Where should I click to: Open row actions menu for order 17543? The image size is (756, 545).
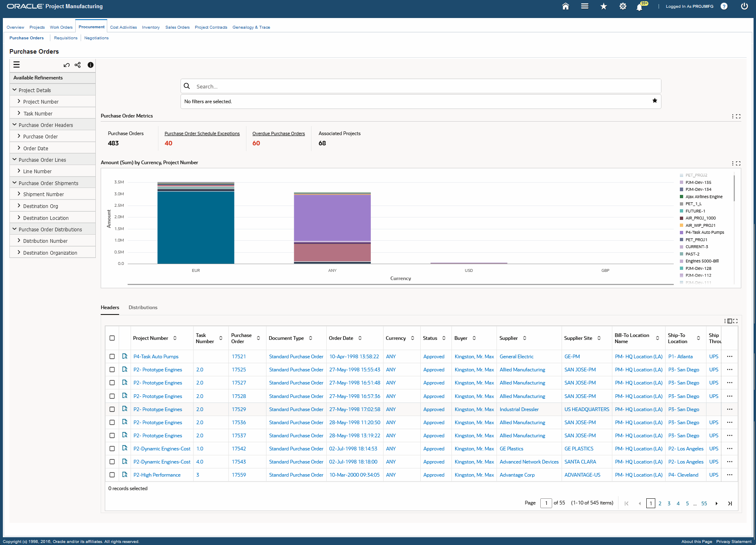tap(729, 461)
